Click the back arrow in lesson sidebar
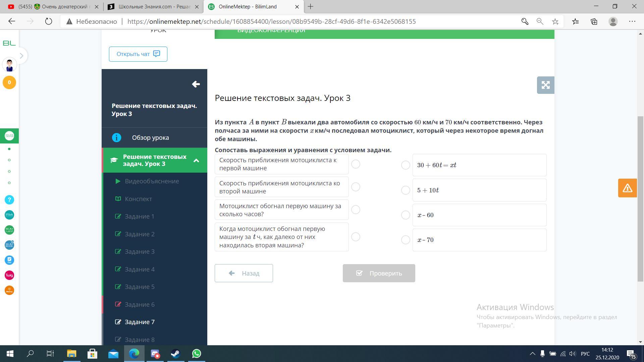 pos(196,84)
